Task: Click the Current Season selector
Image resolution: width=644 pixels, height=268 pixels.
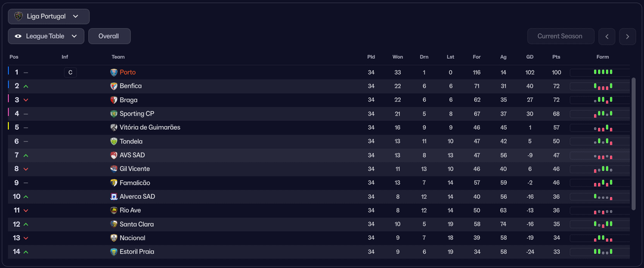Action: (x=560, y=36)
